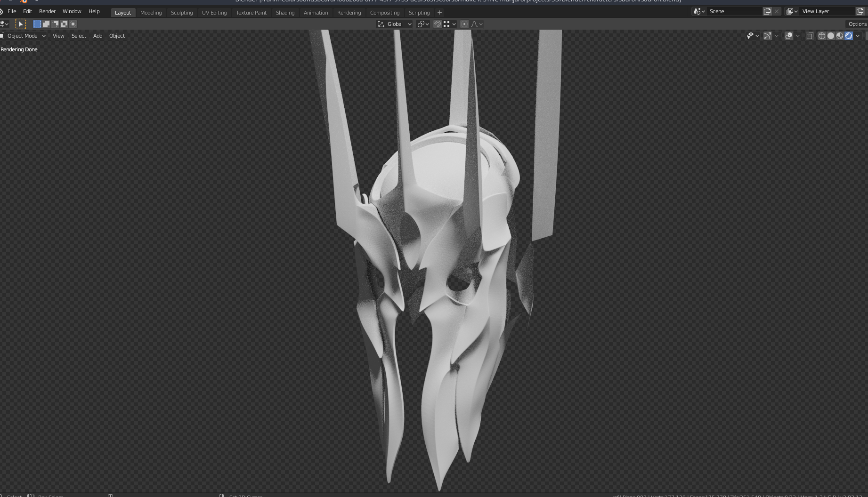The width and height of the screenshot is (868, 497).
Task: Open view layer browse dropdown
Action: [x=792, y=11]
